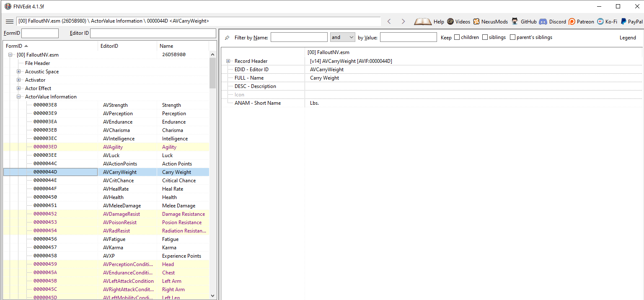Select the AVHealth record row
Image resolution: width=644 pixels, height=300 pixels.
point(106,197)
